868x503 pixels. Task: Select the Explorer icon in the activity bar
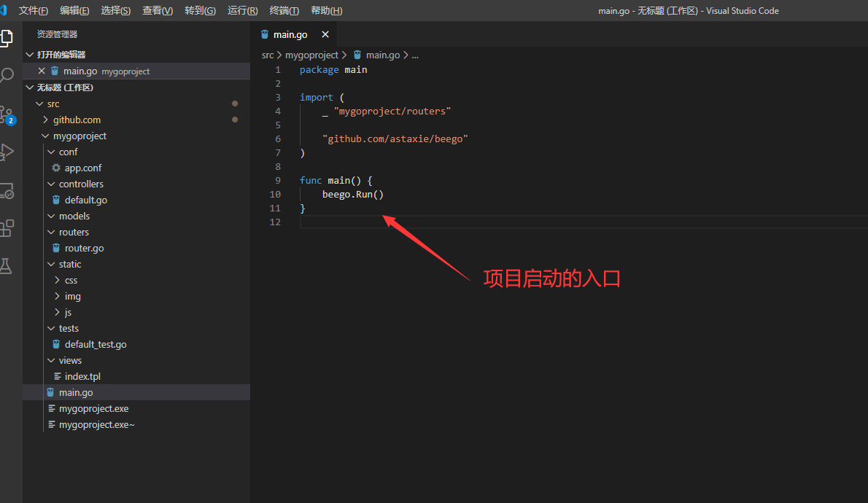pos(8,36)
